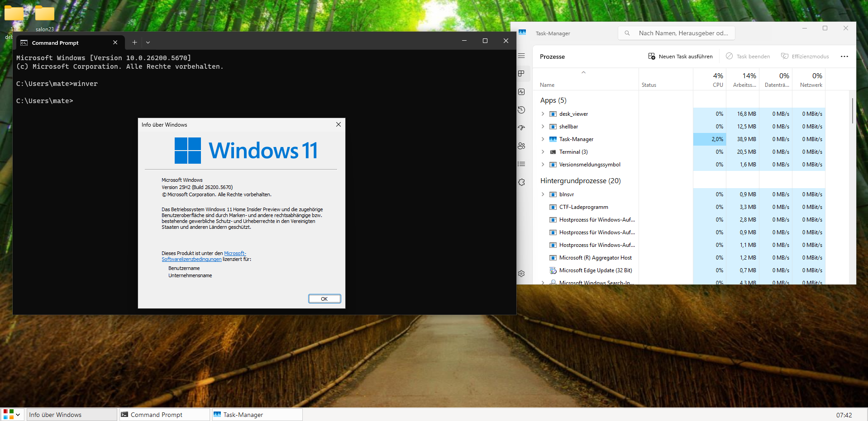Open App history in Task Manager sidebar

tap(521, 110)
